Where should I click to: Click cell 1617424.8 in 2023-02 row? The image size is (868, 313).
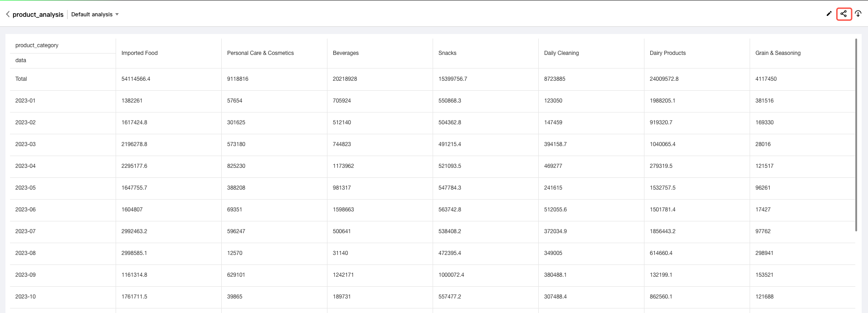(x=134, y=122)
